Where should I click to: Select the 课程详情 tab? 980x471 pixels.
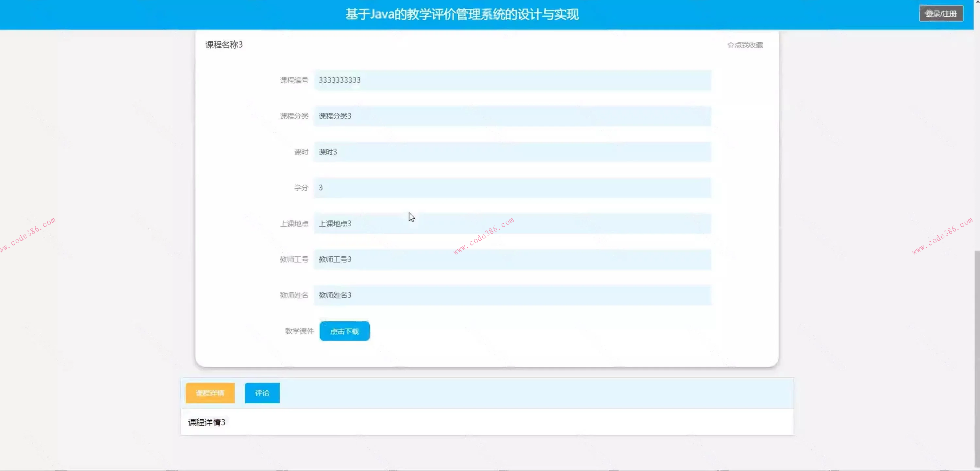click(209, 393)
